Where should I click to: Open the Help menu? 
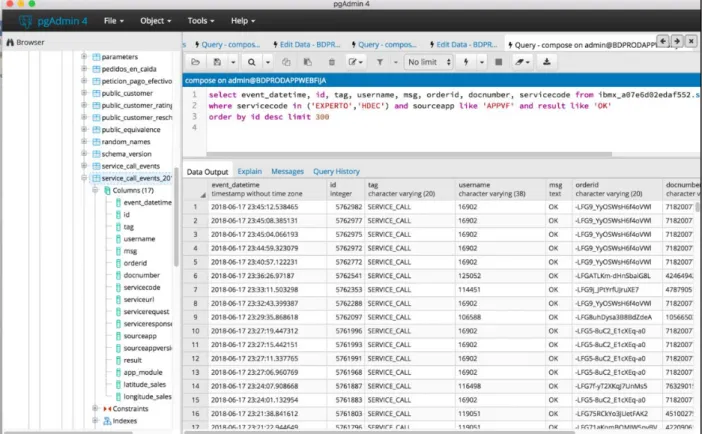[243, 21]
